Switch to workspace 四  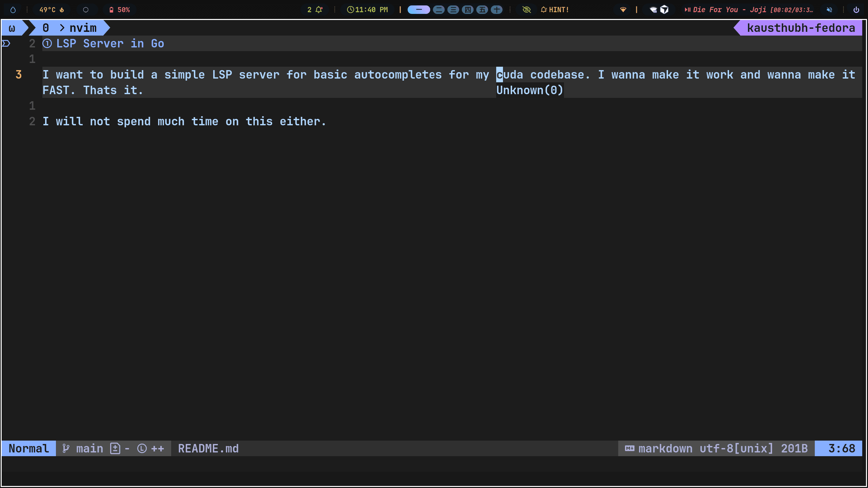click(468, 9)
